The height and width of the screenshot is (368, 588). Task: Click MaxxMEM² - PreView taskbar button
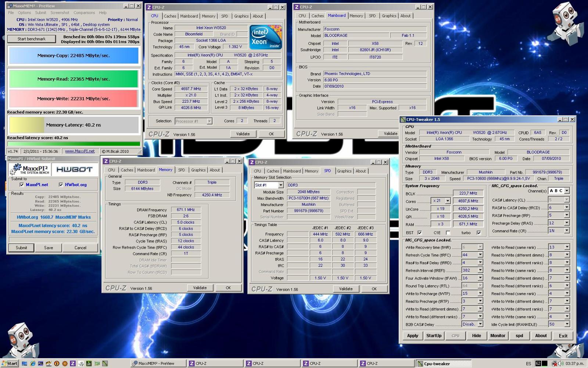click(x=158, y=364)
